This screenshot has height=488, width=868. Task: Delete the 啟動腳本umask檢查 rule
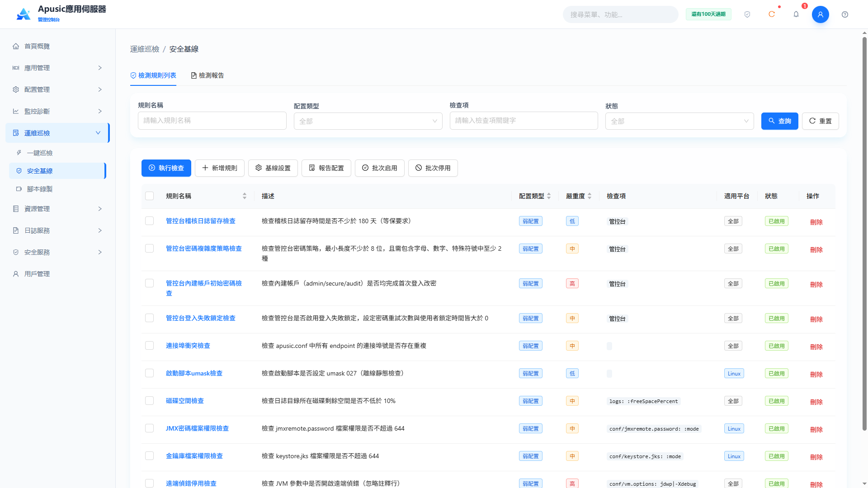[816, 375]
